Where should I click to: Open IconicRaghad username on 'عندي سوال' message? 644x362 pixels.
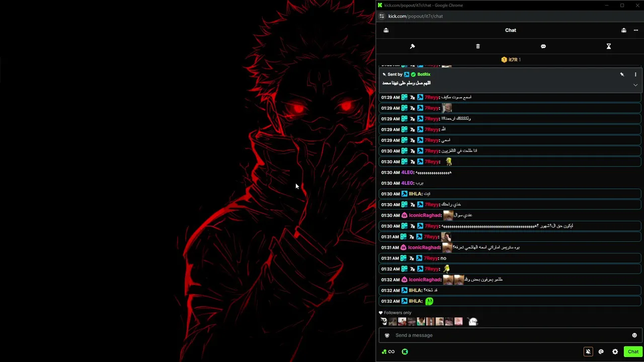(425, 215)
